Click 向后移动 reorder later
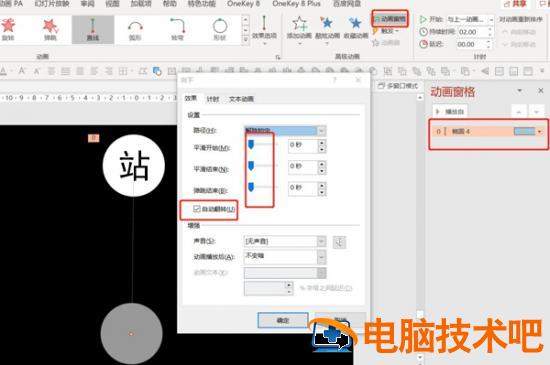 point(519,45)
